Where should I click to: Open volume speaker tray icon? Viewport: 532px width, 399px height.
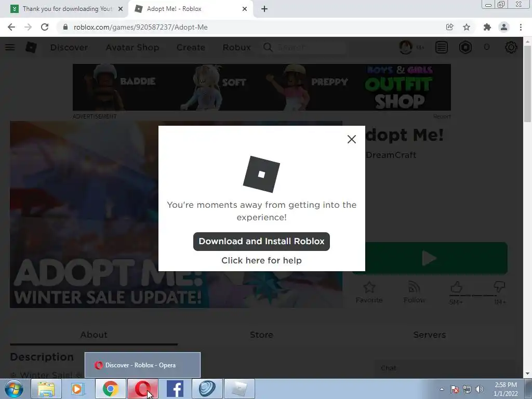[480, 389]
